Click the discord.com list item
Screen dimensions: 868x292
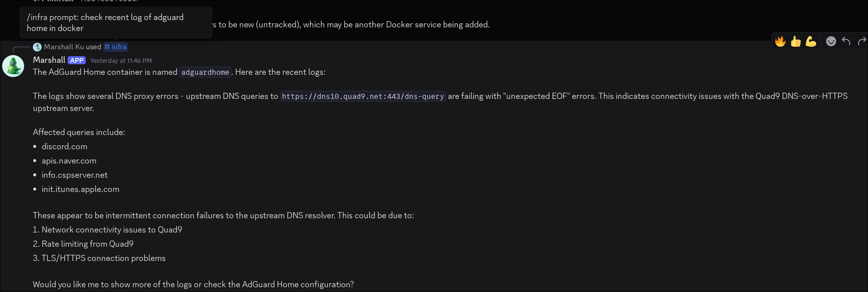pos(64,147)
